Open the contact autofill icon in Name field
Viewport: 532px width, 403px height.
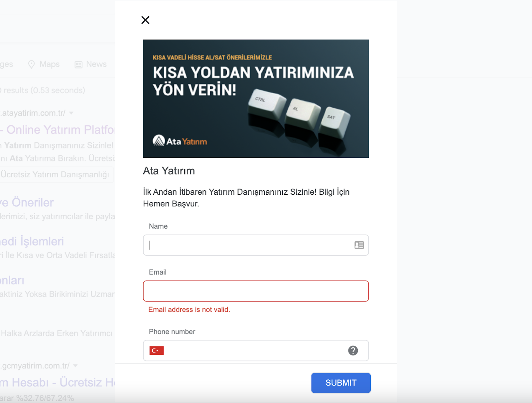click(359, 245)
